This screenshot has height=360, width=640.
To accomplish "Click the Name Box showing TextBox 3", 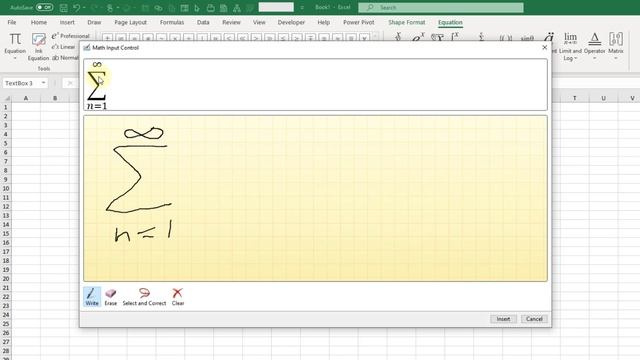I will pos(22,83).
